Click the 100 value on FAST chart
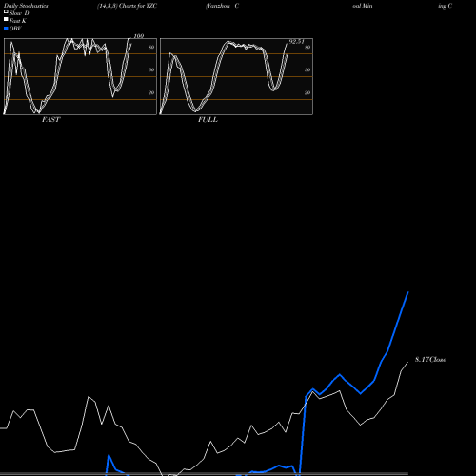Viewport: 476px width, 476px height. coord(139,36)
